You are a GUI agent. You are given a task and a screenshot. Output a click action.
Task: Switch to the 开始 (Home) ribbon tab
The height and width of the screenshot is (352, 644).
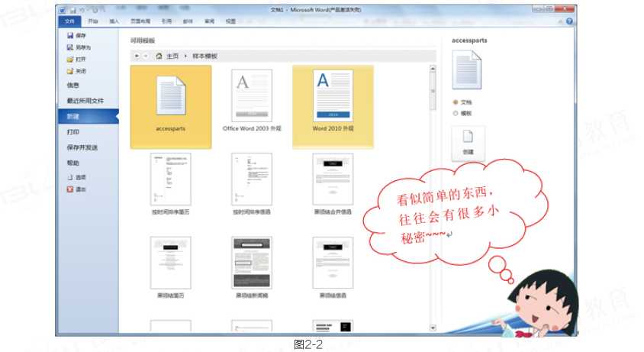[93, 21]
